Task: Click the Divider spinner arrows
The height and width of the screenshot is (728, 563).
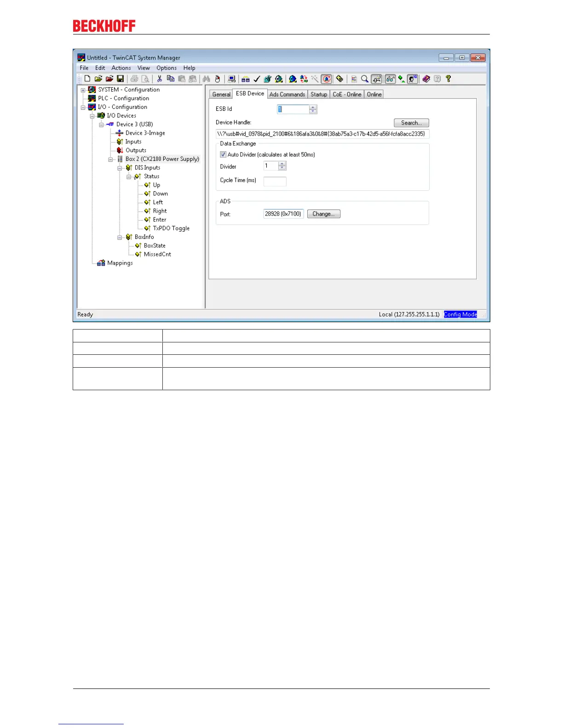Action: pos(282,166)
